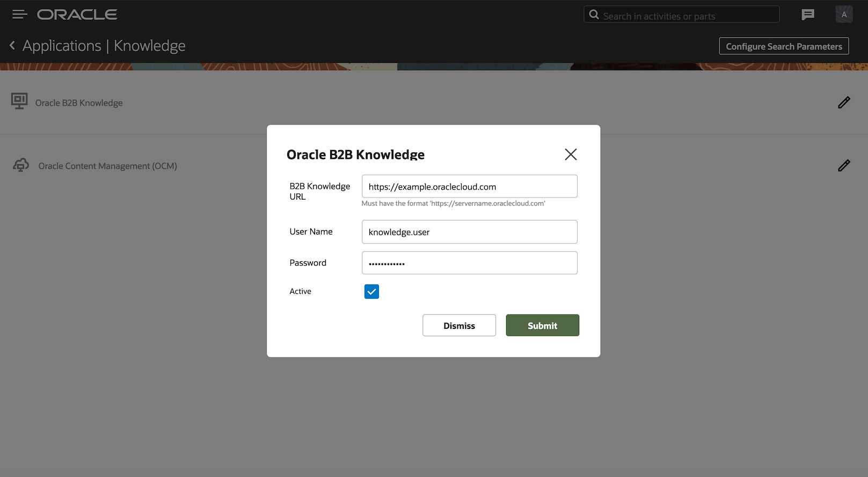Go back with the left chevron arrow
The height and width of the screenshot is (477, 868).
12,46
